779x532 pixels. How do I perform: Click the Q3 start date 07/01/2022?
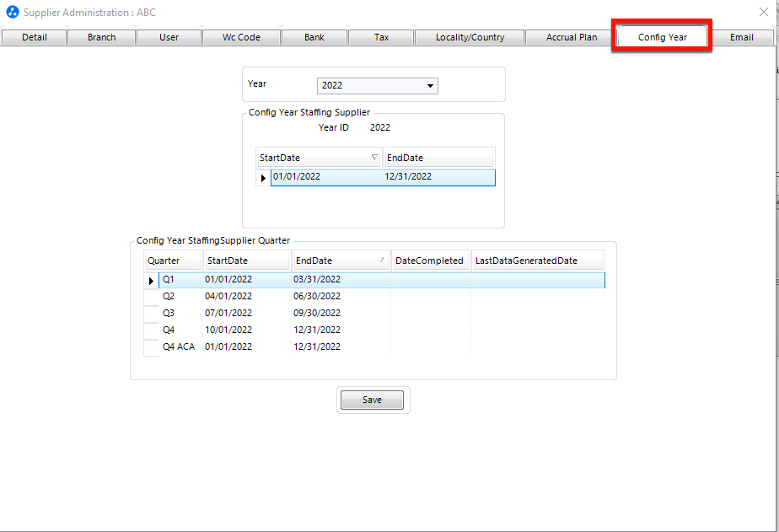pos(228,314)
